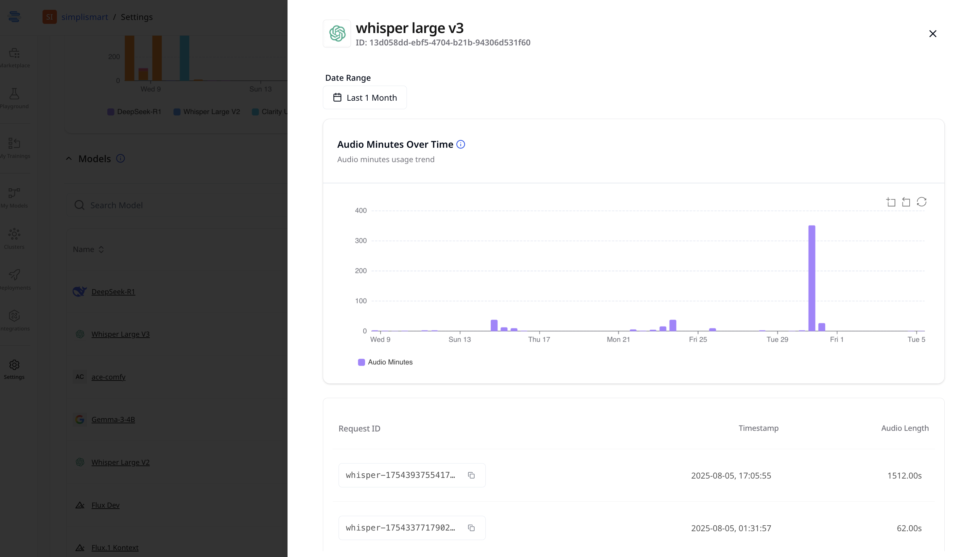This screenshot has height=557, width=980.
Task: Select timestamp 2025-08-05, 01:31:57
Action: tap(731, 528)
